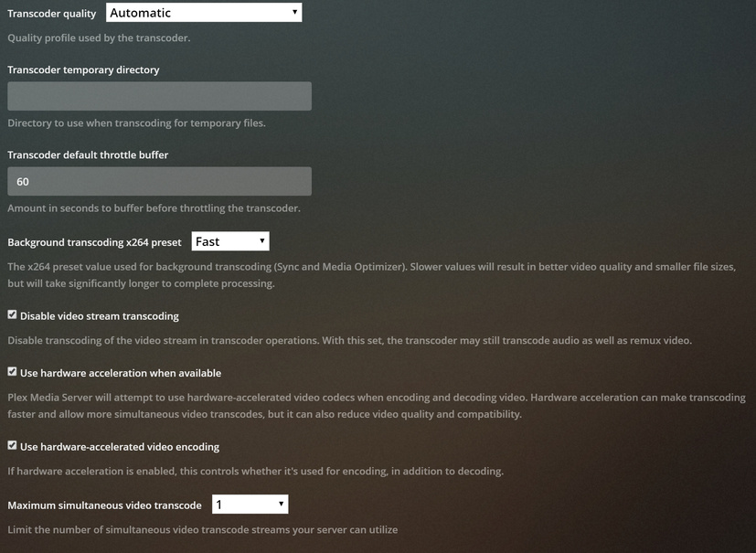Click 'Plex Media Server will attempt' description
Screen dimensions: 756x553
[377, 406]
